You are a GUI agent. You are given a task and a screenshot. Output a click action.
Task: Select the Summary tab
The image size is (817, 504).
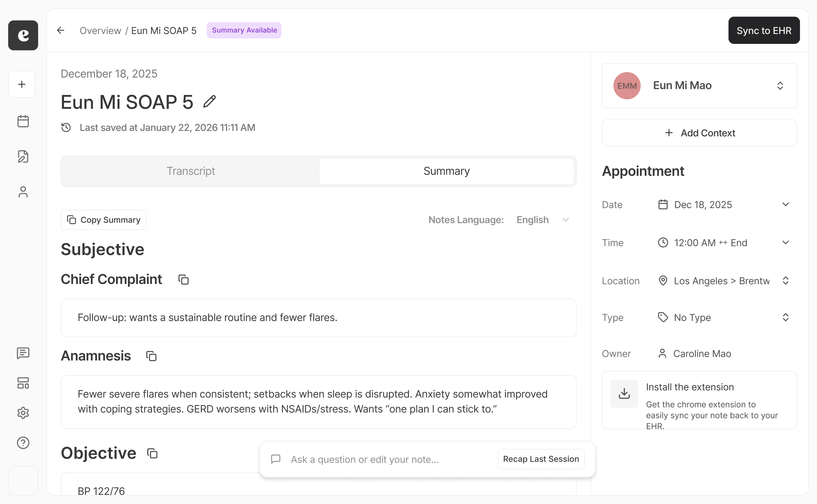tap(447, 171)
